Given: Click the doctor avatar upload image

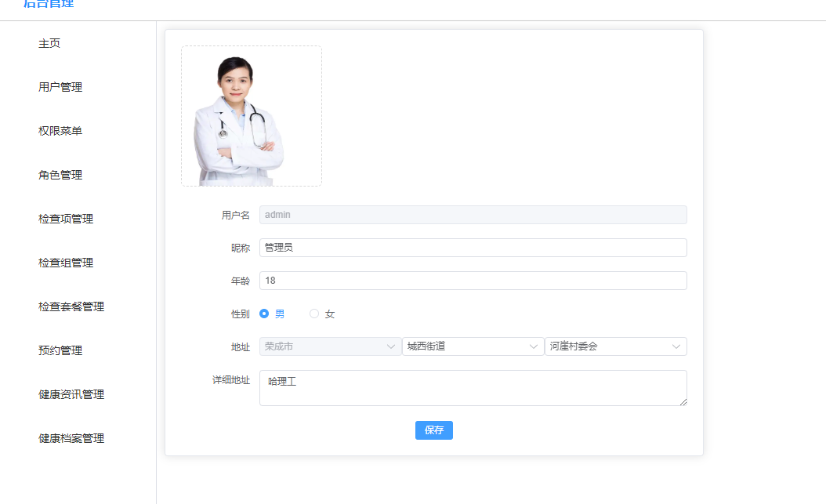Looking at the screenshot, I should pos(251,116).
